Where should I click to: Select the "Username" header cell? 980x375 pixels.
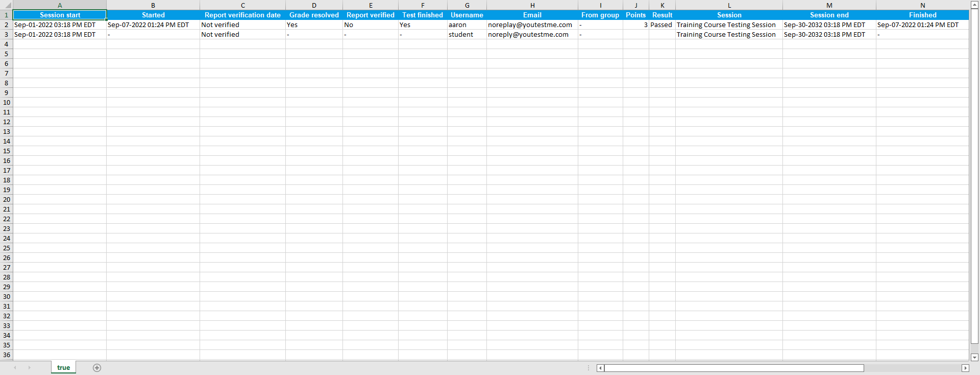tap(467, 15)
